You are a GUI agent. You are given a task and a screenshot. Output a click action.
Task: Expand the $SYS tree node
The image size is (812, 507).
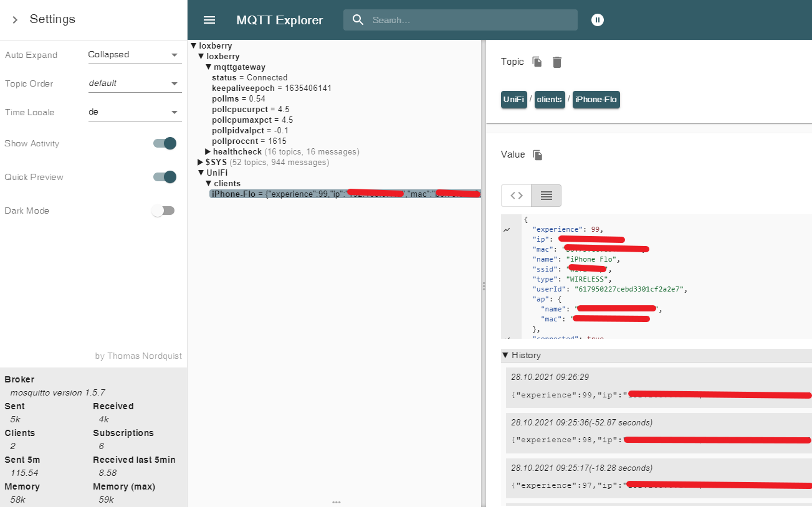201,162
